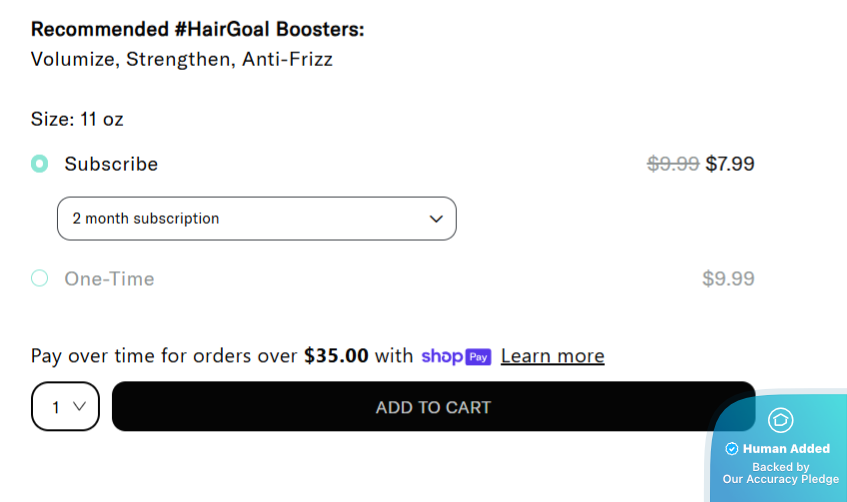Viewport: 847px width, 502px height.
Task: Open the quantity selector showing 1
Action: [x=66, y=407]
